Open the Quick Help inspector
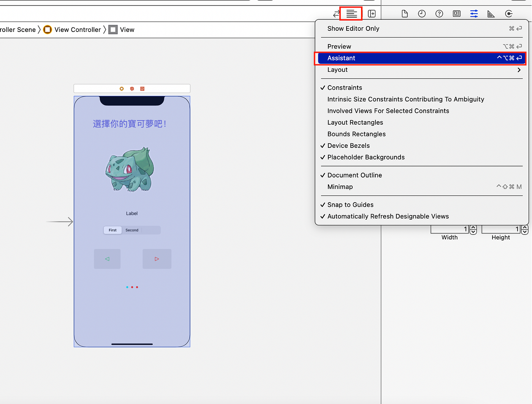Screen dimensions: 532x404 tap(439, 14)
